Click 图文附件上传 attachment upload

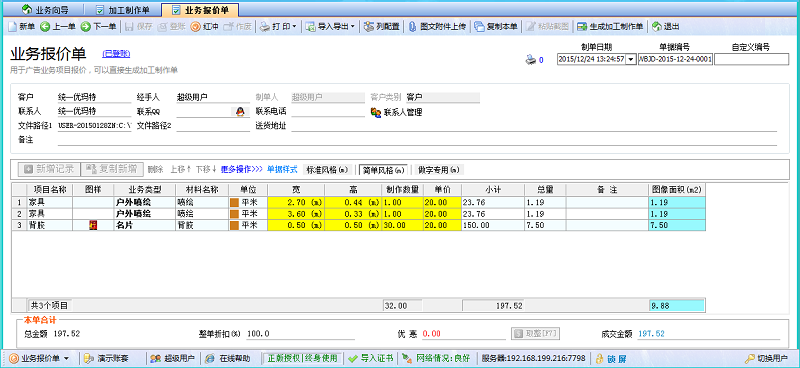pyautogui.click(x=437, y=27)
